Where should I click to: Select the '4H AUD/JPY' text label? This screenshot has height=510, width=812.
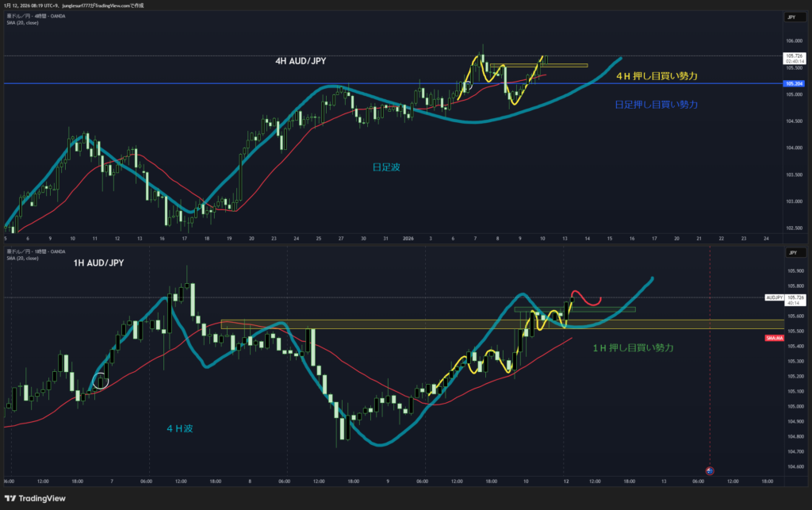point(301,60)
